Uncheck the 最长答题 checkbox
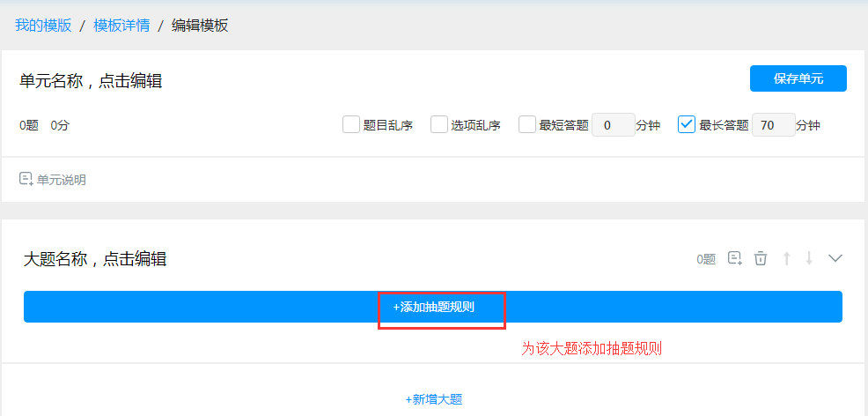This screenshot has width=868, height=416. (x=687, y=124)
